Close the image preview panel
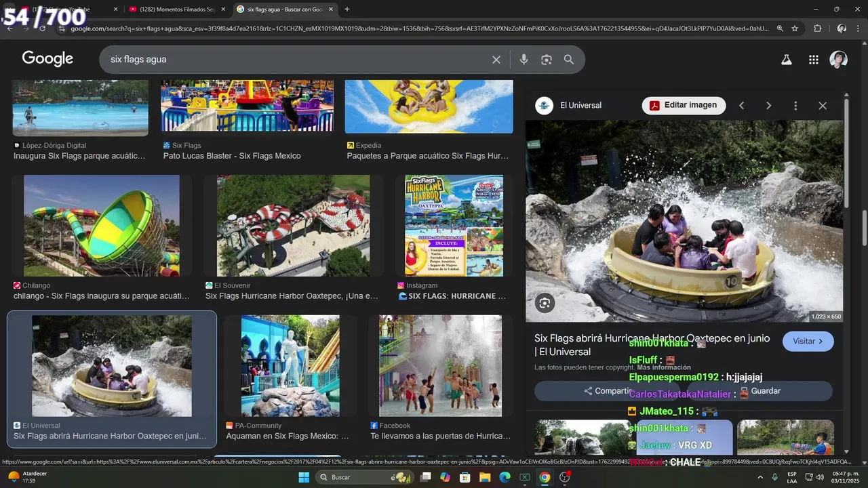 823,106
